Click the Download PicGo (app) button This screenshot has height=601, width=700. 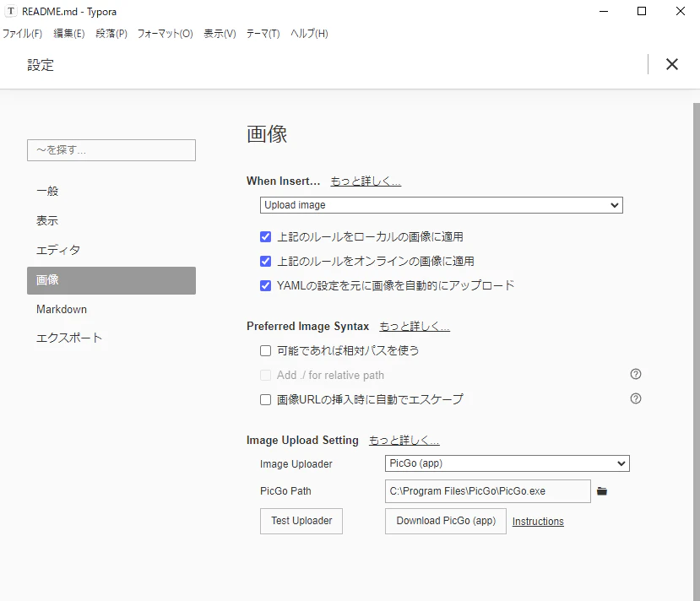(446, 521)
